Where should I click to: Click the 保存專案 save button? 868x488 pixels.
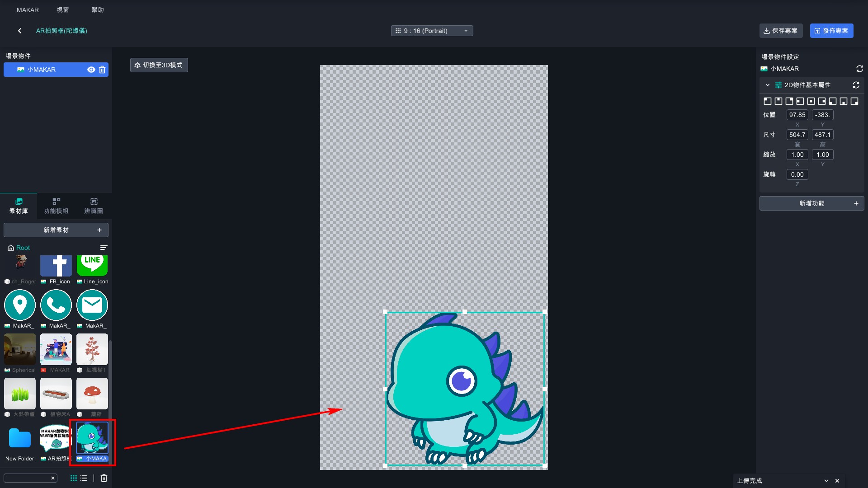point(781,31)
